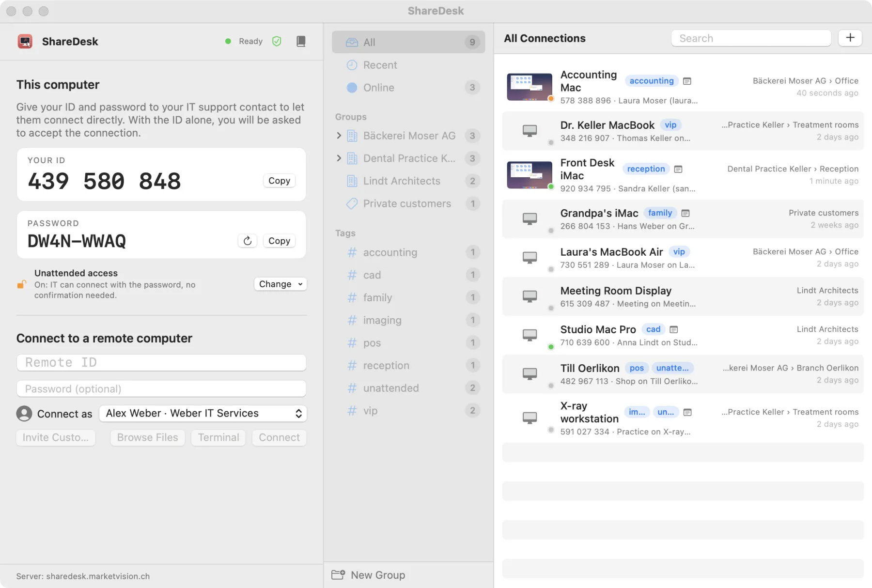Open the note icon on X-ray workstation
Image resolution: width=872 pixels, height=588 pixels.
pyautogui.click(x=687, y=412)
